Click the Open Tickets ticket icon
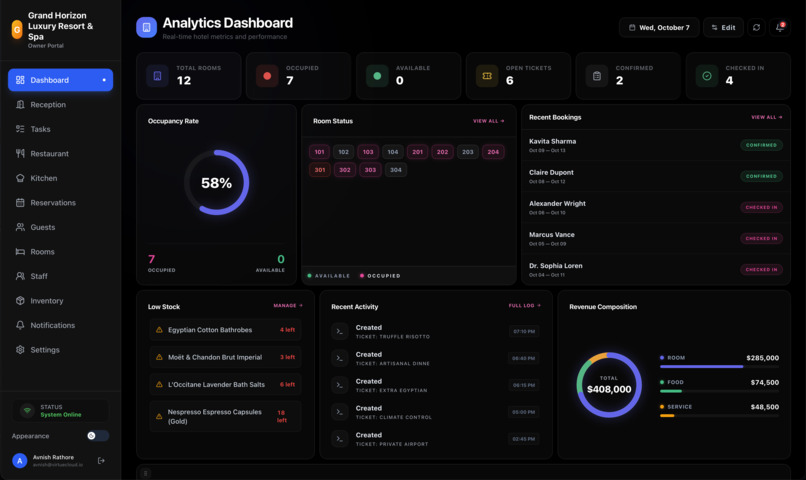Image resolution: width=806 pixels, height=480 pixels. coord(487,76)
